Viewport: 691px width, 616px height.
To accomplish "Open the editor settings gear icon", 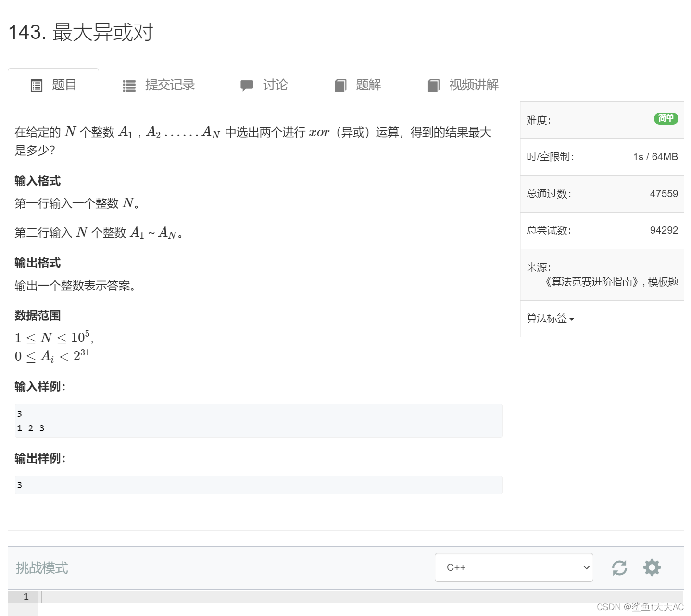I will click(652, 567).
